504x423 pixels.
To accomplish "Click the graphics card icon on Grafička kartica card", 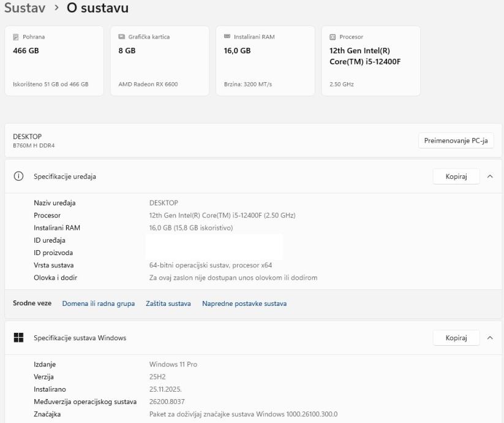I will [x=121, y=37].
